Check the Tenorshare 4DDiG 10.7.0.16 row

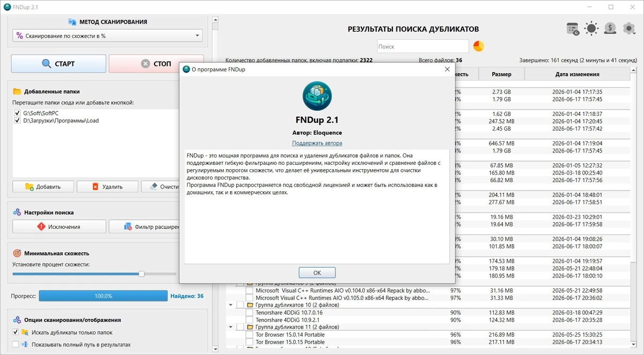click(x=249, y=313)
